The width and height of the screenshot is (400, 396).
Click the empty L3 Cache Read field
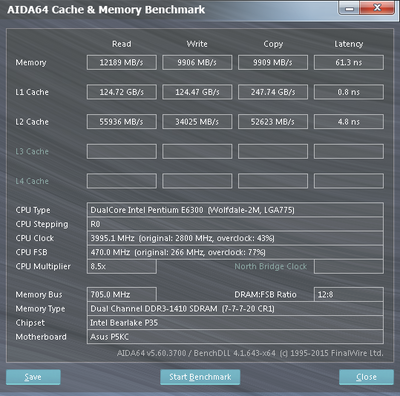click(x=122, y=151)
